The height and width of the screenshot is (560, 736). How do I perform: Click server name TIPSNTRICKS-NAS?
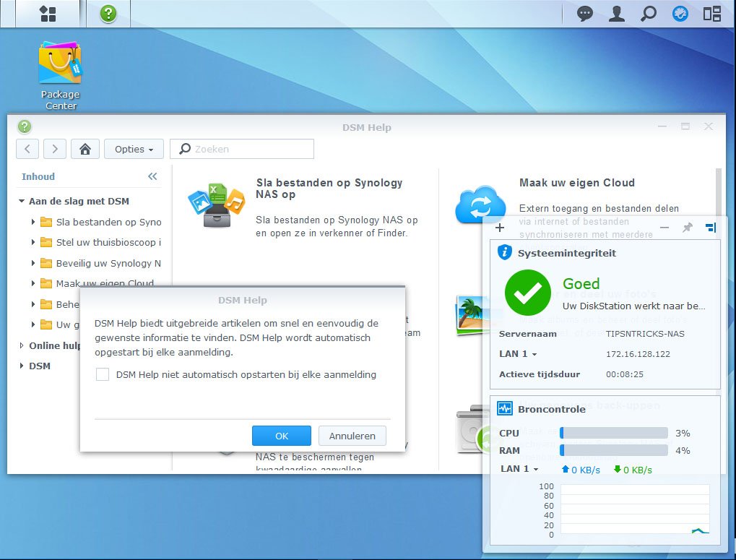[x=645, y=334]
